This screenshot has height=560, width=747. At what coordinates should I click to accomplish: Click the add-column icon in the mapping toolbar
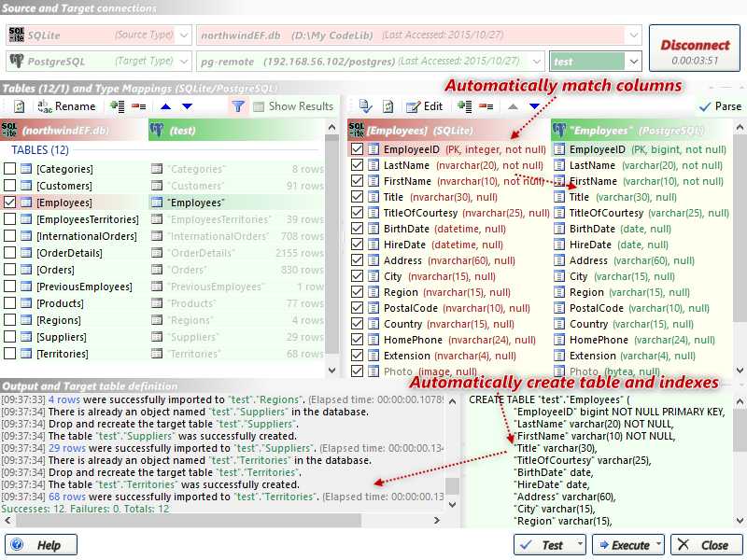pyautogui.click(x=464, y=106)
